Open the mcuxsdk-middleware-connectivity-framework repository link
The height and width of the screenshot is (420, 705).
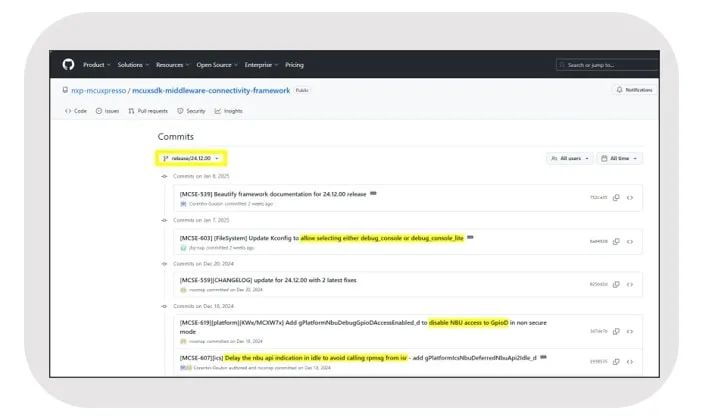[x=211, y=90]
